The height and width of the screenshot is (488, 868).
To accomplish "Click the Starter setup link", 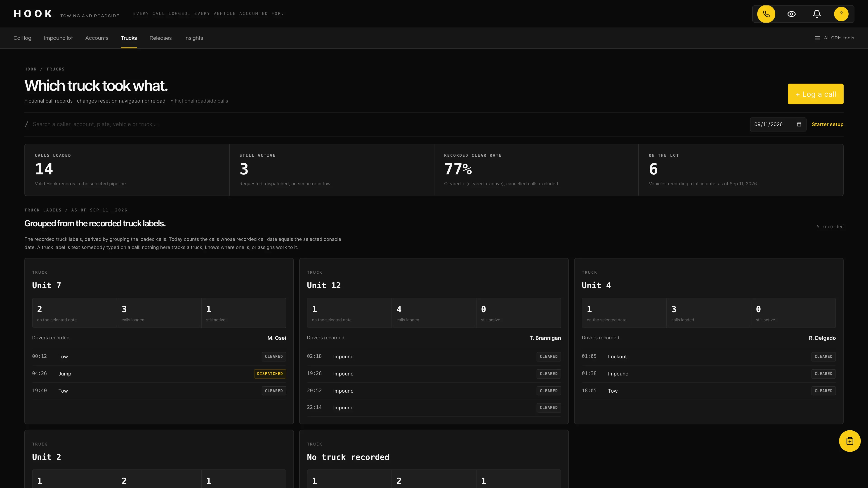I will [x=827, y=124].
